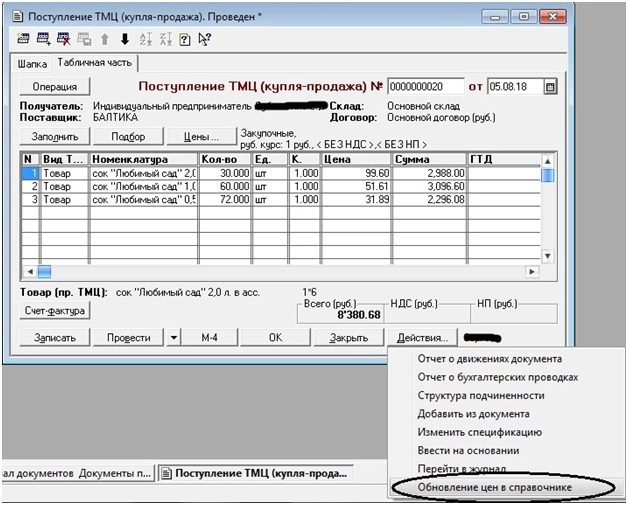Screen dimensions: 628x505
Task: Move the row down with the arrow icon
Action: click(x=125, y=40)
